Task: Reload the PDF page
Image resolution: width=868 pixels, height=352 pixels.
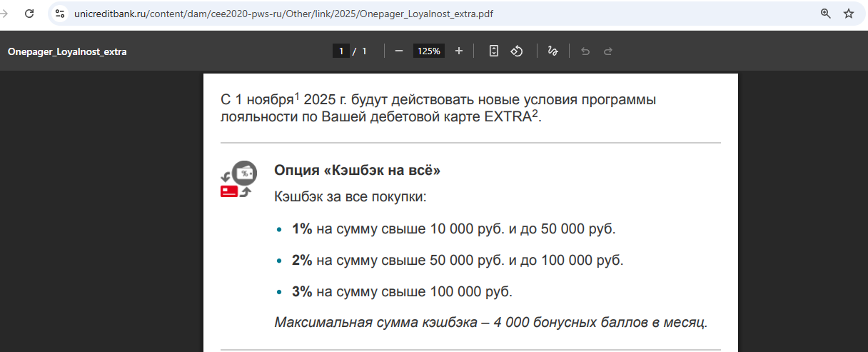Action: [x=29, y=14]
